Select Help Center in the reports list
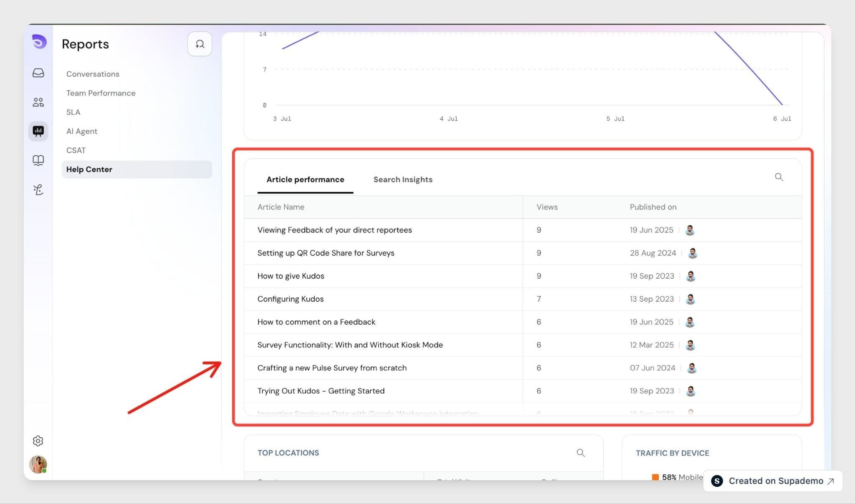Image resolution: width=855 pixels, height=504 pixels. pyautogui.click(x=137, y=169)
